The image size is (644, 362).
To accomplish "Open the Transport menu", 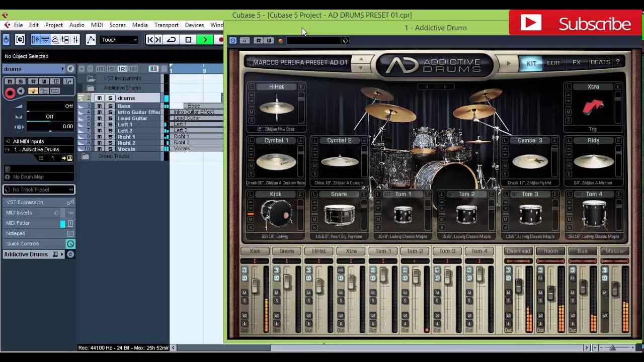I will click(166, 25).
